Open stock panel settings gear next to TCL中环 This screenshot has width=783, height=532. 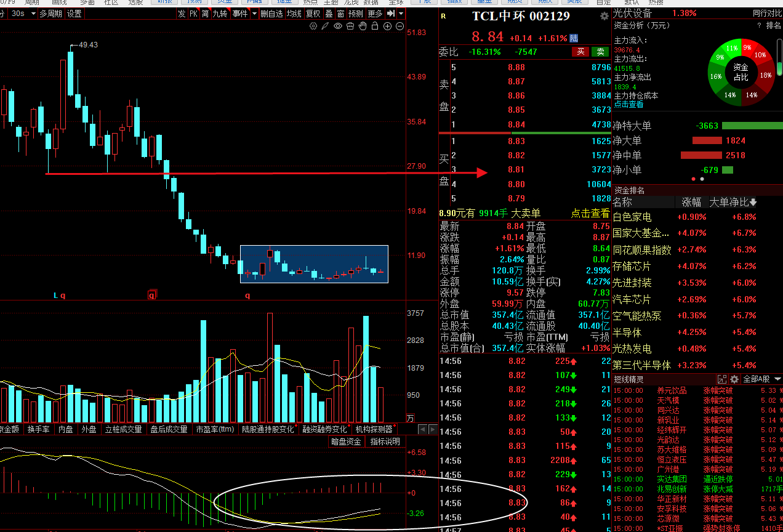(604, 16)
